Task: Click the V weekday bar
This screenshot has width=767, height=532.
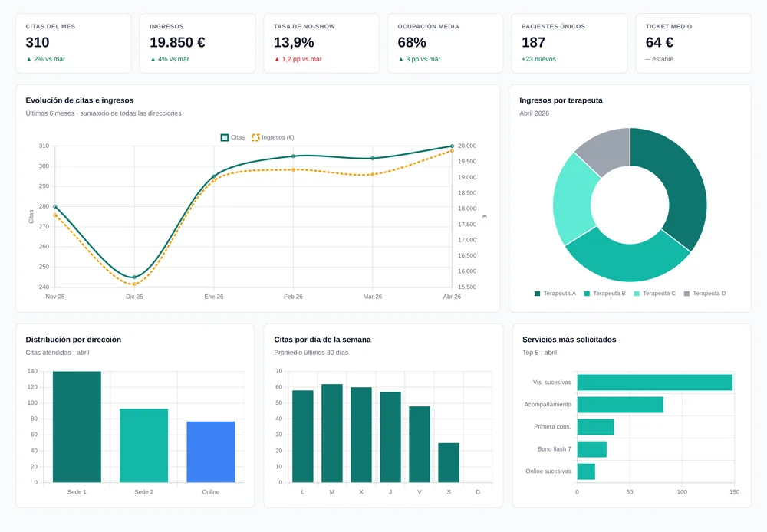Action: click(x=420, y=445)
